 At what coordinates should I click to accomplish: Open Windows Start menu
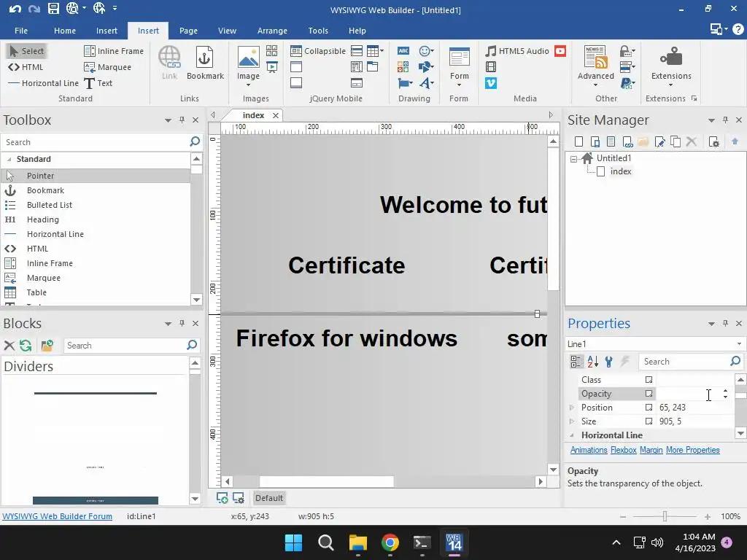(x=293, y=542)
